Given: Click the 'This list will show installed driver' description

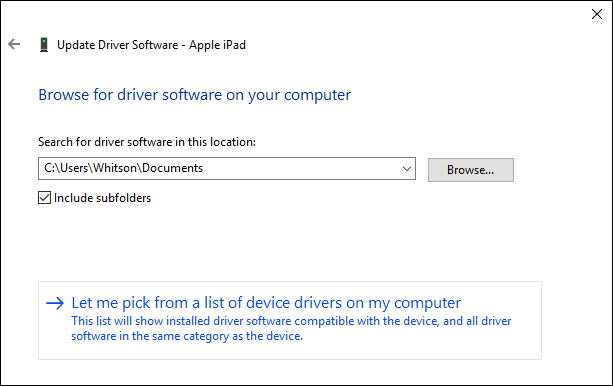Looking at the screenshot, I should tap(291, 321).
